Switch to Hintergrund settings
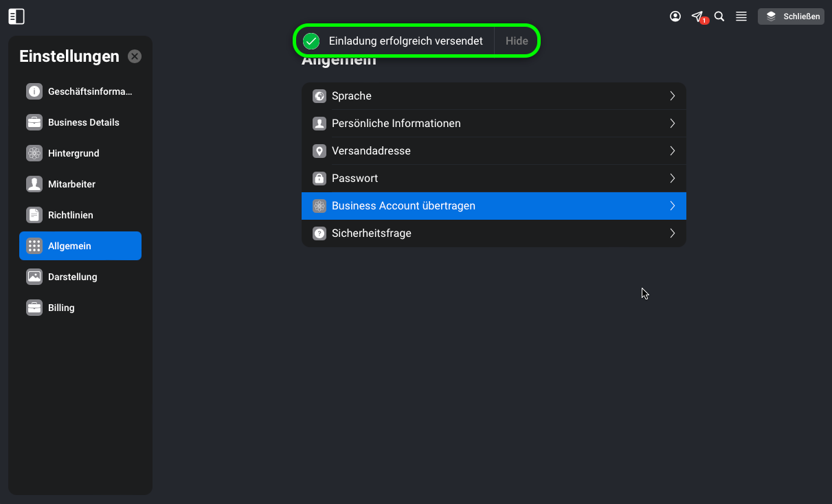 coord(80,153)
